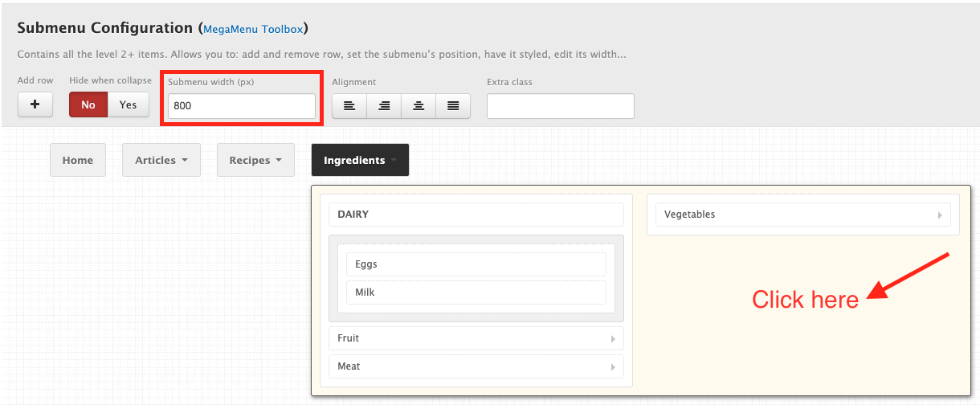Focus the Submenu width input field
This screenshot has height=405, width=980.
pos(242,106)
